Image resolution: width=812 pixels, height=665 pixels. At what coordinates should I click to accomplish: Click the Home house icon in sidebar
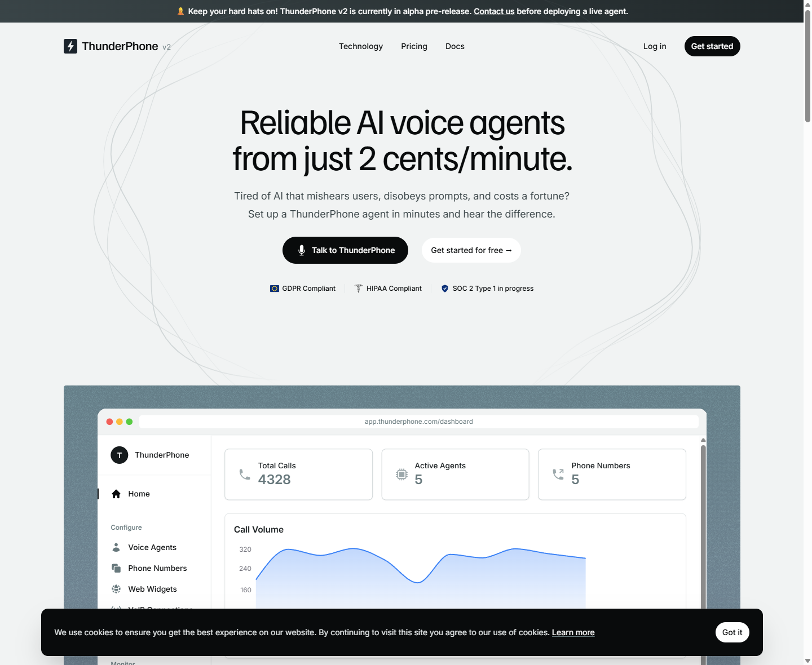click(116, 494)
